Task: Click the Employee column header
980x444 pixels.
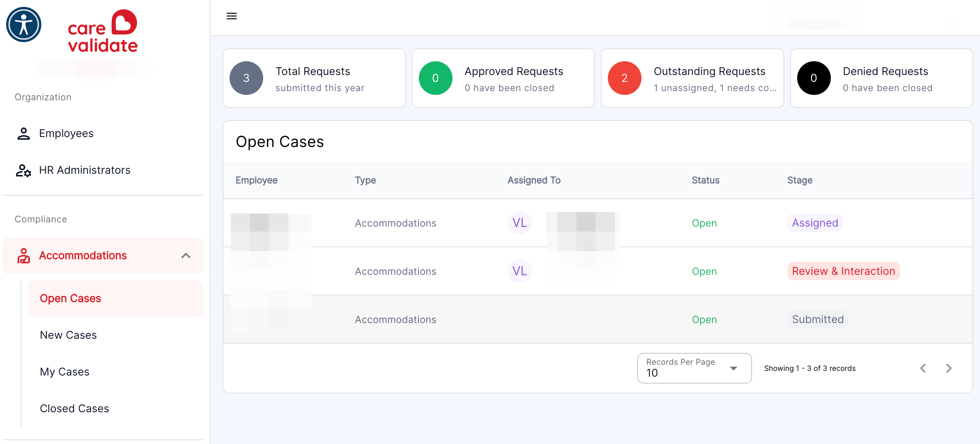Action: pyautogui.click(x=257, y=180)
